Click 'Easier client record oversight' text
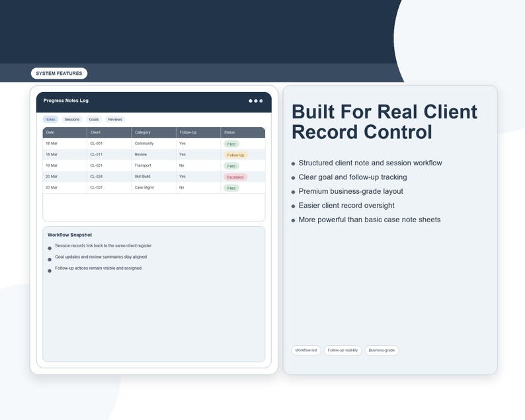The width and height of the screenshot is (525, 420). click(346, 206)
